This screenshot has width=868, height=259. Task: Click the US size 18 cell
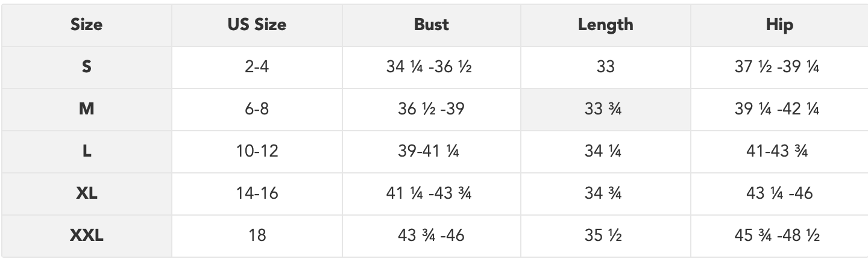(x=257, y=236)
